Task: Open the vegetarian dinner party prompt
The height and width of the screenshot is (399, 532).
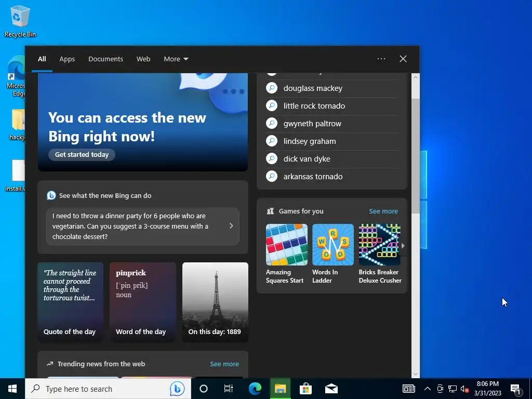Action: click(x=142, y=227)
